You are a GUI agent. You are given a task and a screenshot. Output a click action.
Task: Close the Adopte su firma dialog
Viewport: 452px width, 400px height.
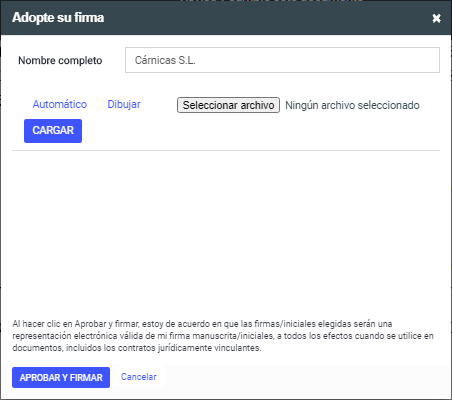click(436, 18)
